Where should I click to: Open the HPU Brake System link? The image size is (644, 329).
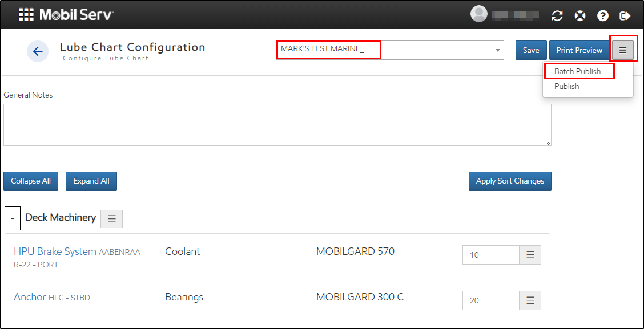[54, 251]
